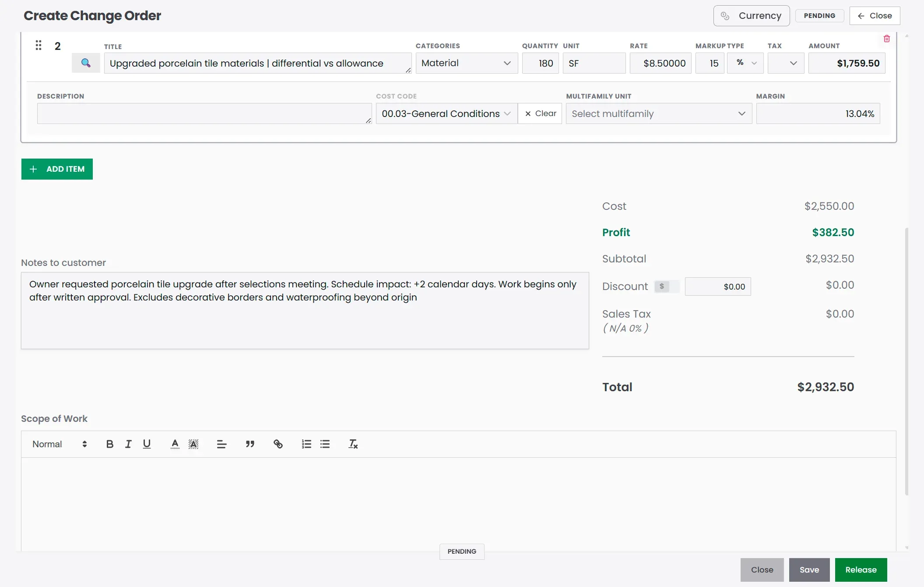Toggle underline formatting in Scope of Work

147,444
